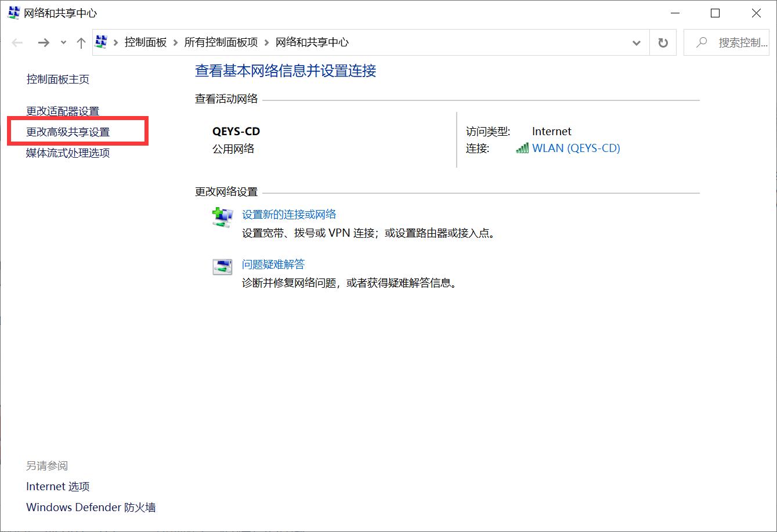The image size is (777, 532).
Task: Click the Control Panel icon in the address bar
Action: [x=102, y=42]
